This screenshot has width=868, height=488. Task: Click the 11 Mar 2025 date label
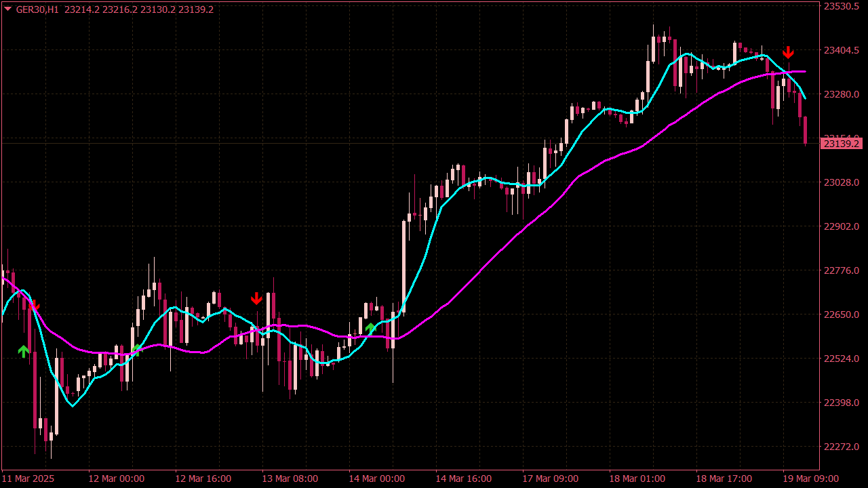pos(28,479)
